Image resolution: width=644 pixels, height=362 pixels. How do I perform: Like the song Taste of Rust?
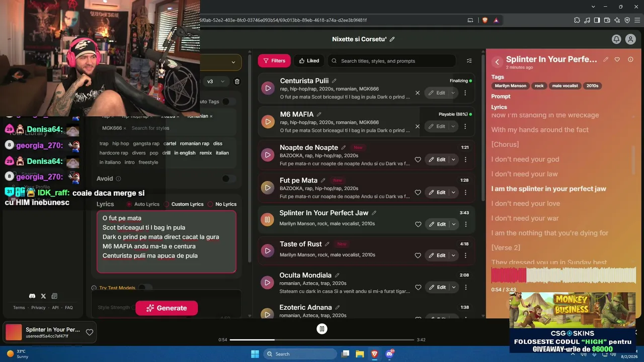[418, 255]
